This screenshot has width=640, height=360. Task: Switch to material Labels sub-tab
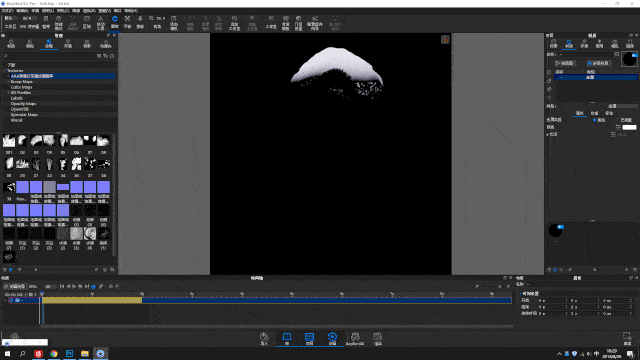[x=609, y=113]
